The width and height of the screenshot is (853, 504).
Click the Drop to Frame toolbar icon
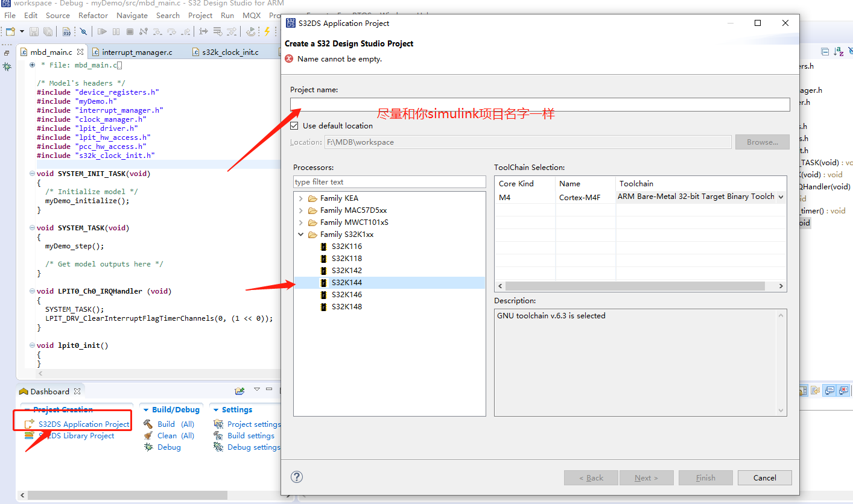tap(218, 31)
